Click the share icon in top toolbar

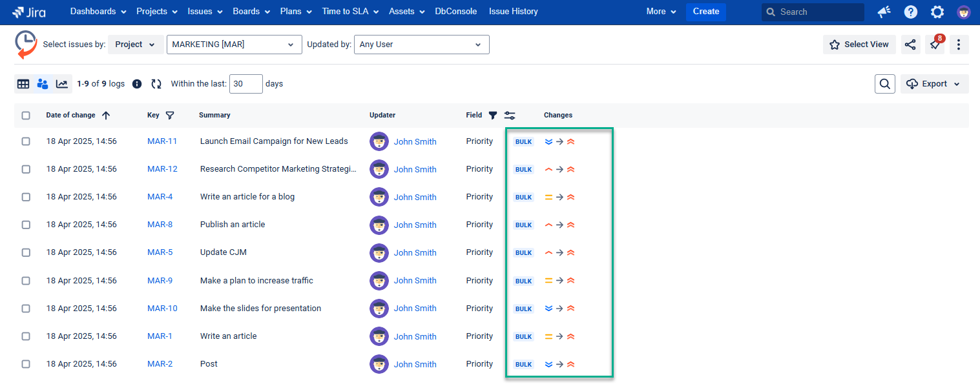click(910, 45)
